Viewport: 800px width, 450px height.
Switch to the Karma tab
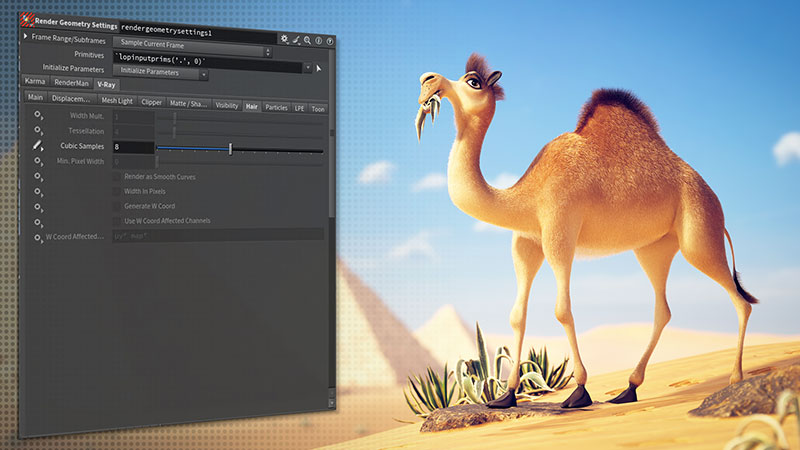(x=35, y=81)
